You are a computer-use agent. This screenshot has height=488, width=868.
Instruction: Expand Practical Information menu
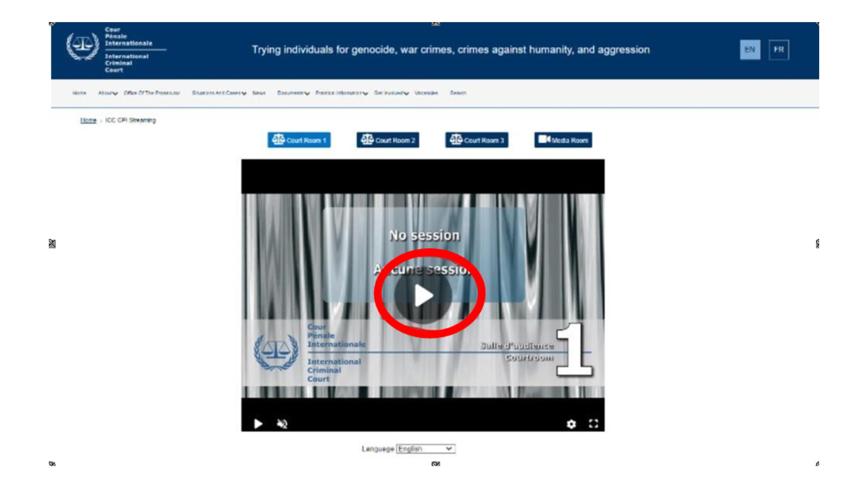342,93
